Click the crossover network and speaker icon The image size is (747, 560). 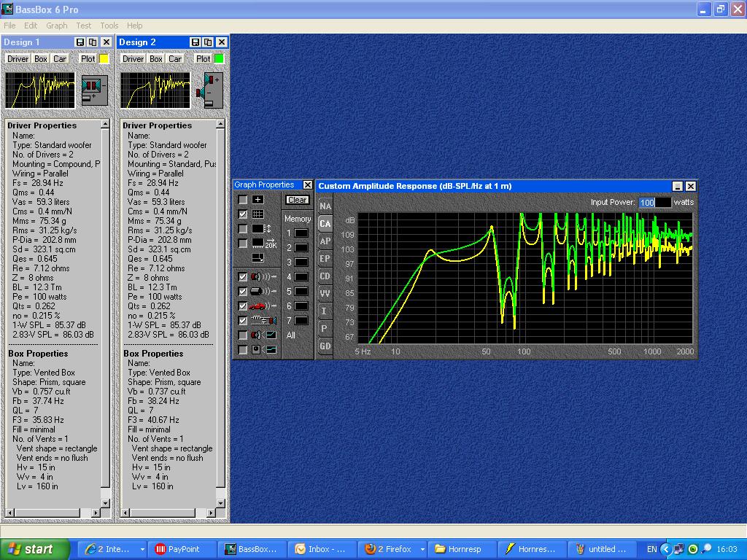[x=263, y=321]
